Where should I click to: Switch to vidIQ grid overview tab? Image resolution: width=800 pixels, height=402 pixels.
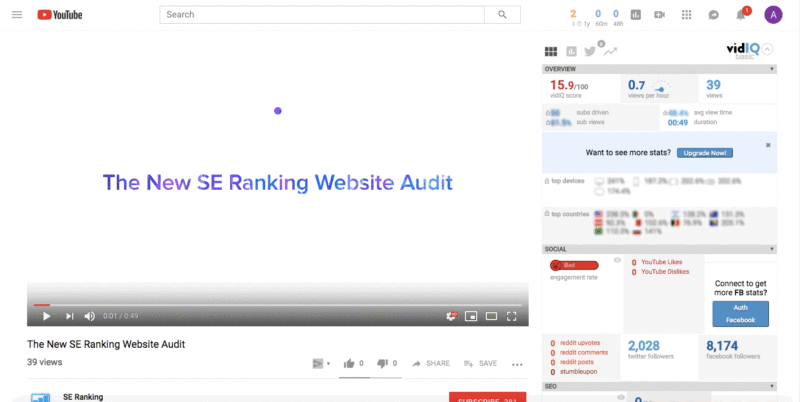coord(550,51)
